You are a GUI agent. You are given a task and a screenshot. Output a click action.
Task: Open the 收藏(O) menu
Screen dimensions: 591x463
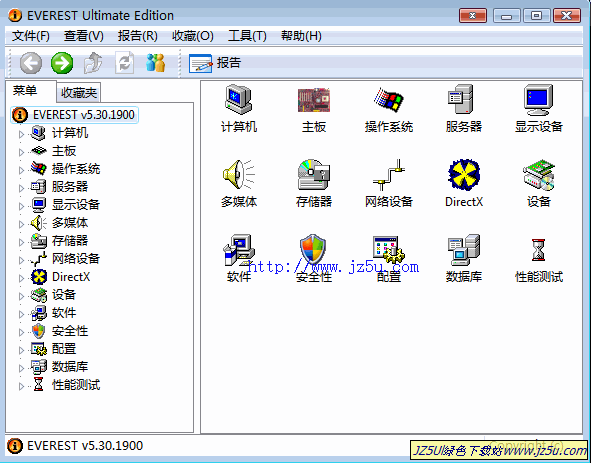coord(193,36)
